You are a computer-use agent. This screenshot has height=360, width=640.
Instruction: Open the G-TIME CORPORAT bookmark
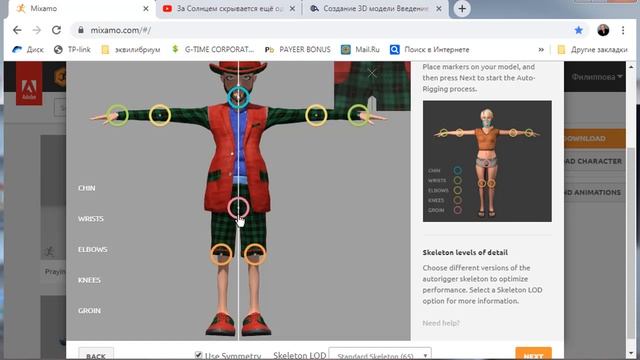pos(212,49)
